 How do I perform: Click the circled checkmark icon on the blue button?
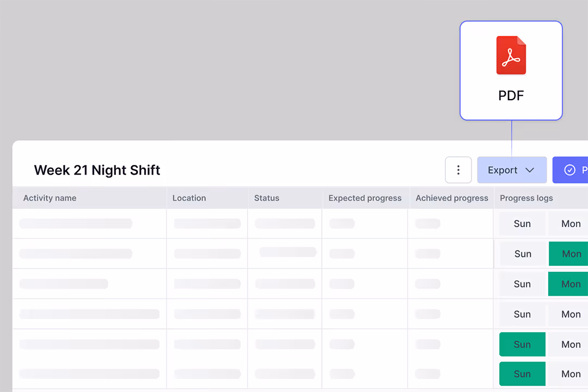pyautogui.click(x=569, y=170)
